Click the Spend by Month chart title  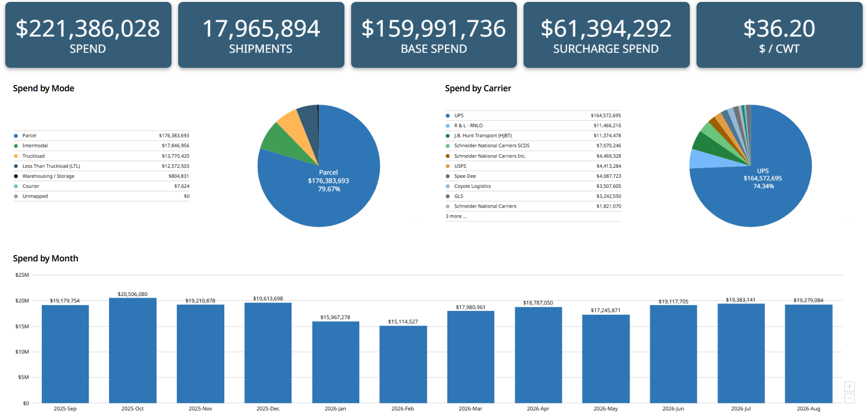coord(46,258)
